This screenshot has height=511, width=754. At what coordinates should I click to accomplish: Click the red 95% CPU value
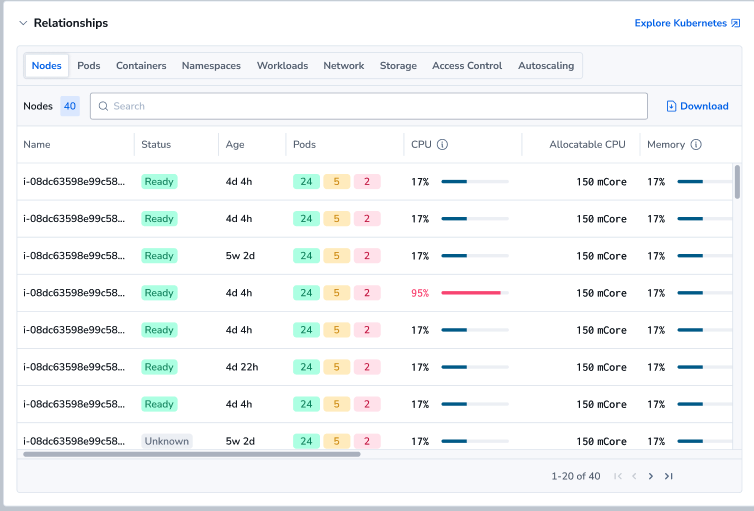[420, 293]
